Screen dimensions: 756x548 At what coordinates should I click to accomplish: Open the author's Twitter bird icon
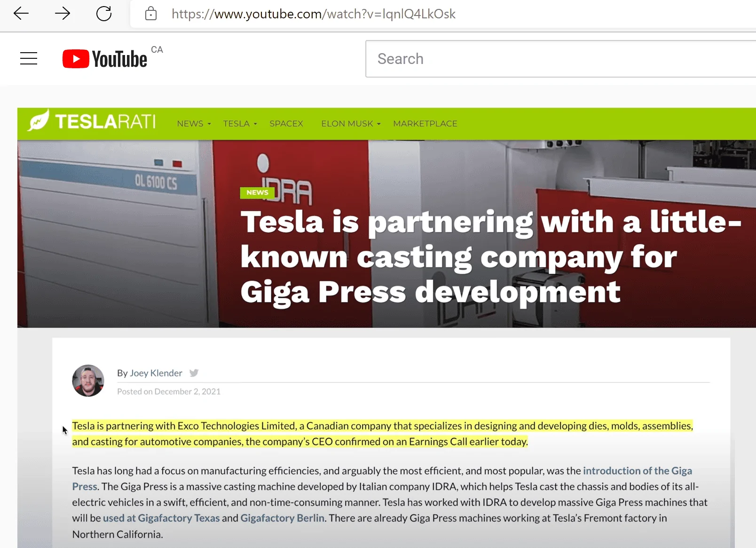pyautogui.click(x=194, y=373)
